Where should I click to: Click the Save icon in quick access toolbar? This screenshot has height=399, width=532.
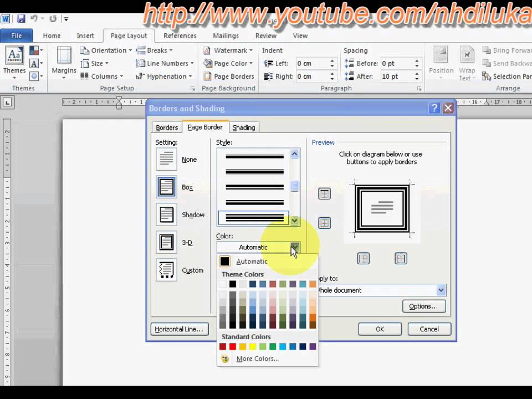pos(21,19)
